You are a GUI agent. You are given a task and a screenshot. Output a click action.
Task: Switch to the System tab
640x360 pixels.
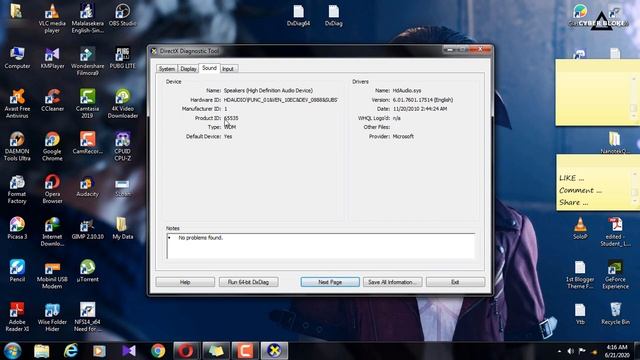pyautogui.click(x=167, y=69)
